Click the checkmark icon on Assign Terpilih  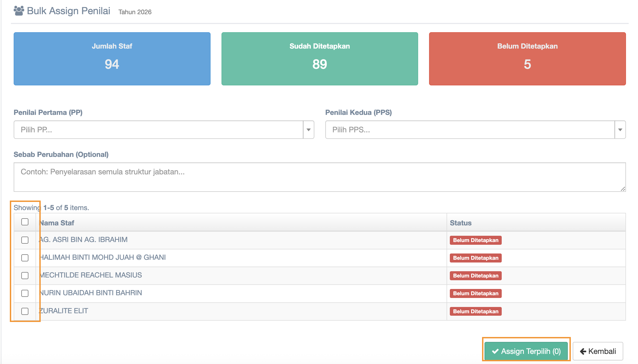495,351
